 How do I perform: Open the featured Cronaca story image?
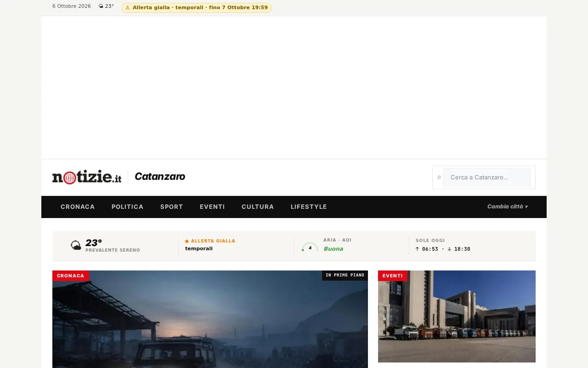(x=210, y=319)
